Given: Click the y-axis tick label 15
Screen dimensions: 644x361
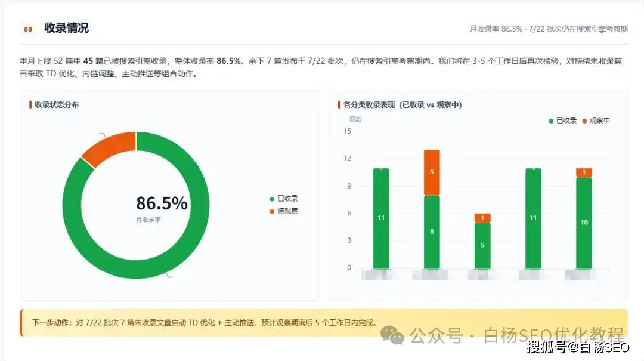Looking at the screenshot, I should 348,131.
